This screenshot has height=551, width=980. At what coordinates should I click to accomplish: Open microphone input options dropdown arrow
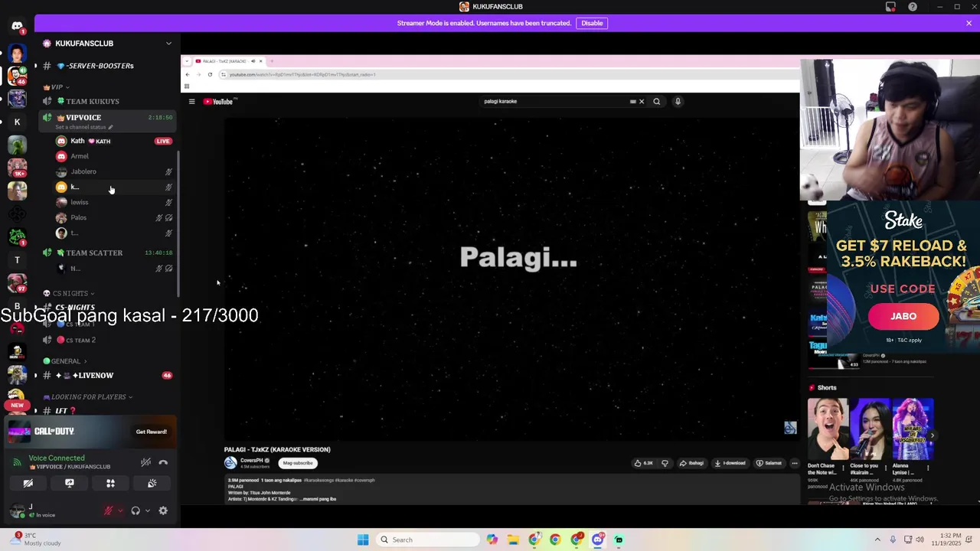click(120, 510)
